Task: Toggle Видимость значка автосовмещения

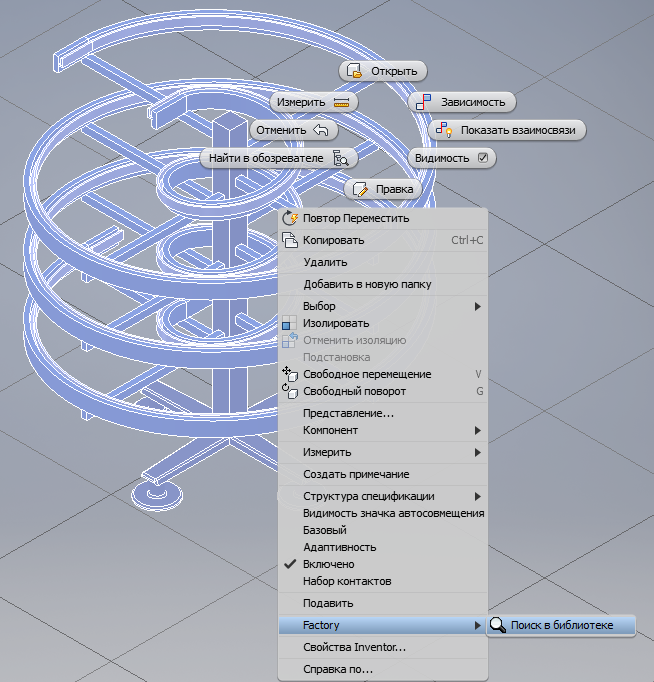Action: 383,513
